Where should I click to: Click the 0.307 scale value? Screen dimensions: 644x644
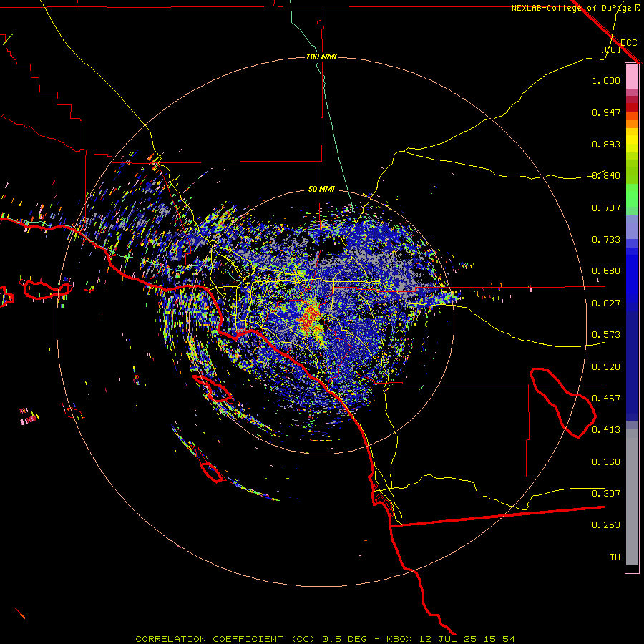[606, 494]
